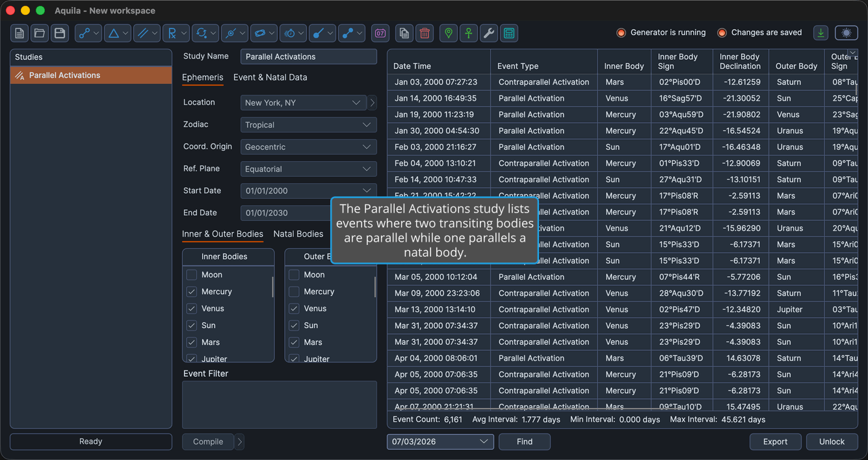
Task: Open the orbit ring study tool
Action: [x=263, y=32]
